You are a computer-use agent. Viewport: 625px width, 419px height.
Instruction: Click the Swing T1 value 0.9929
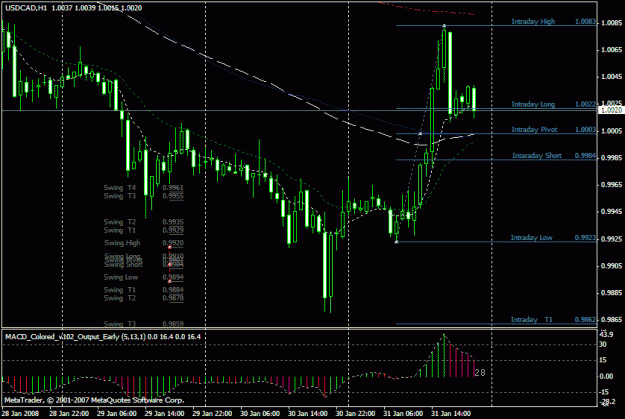coord(173,230)
